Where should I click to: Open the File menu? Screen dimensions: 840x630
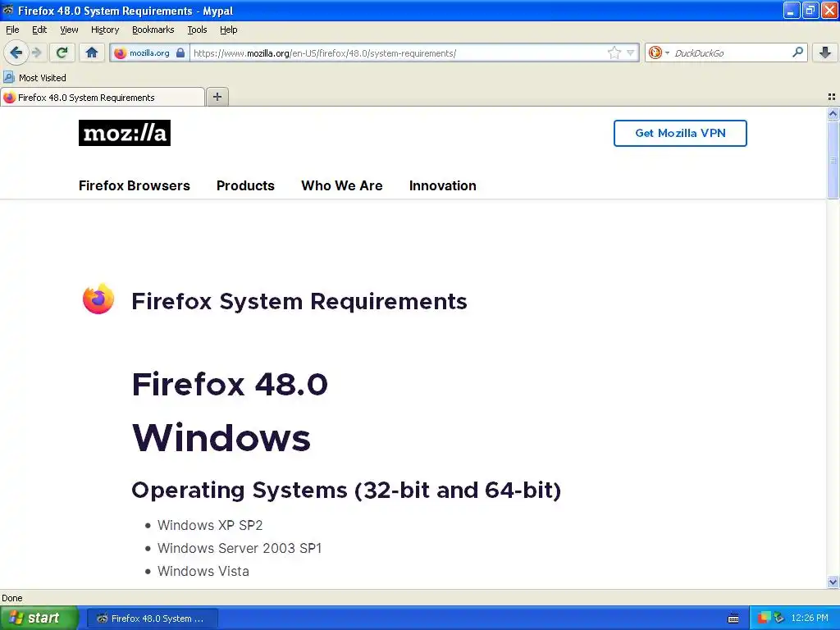[x=12, y=30]
